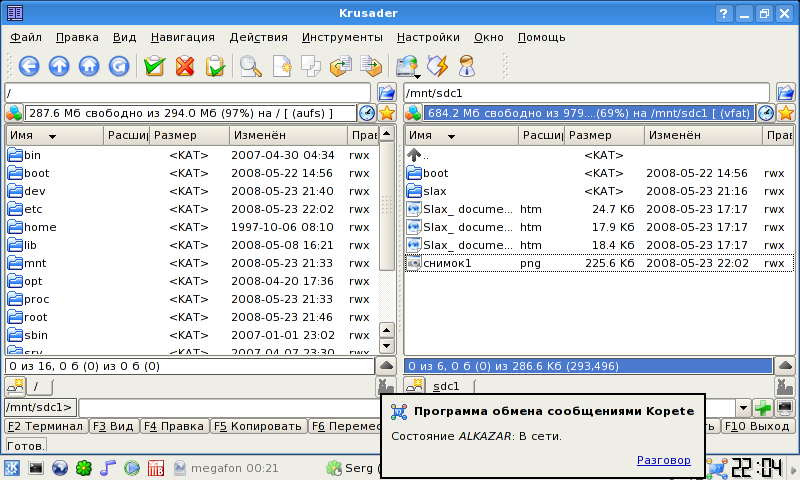Sort left panel by Имя column
Viewport: 800px width, 480px height.
55,135
